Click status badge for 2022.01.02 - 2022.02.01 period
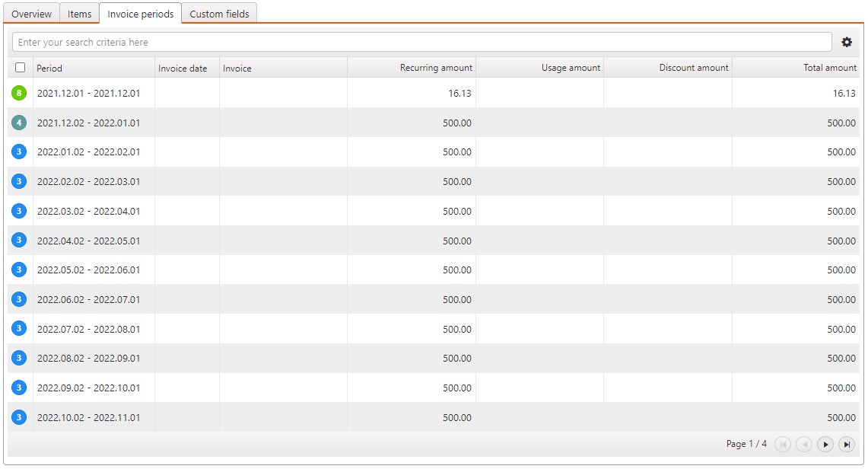Image resolution: width=868 pixels, height=469 pixels. point(20,152)
